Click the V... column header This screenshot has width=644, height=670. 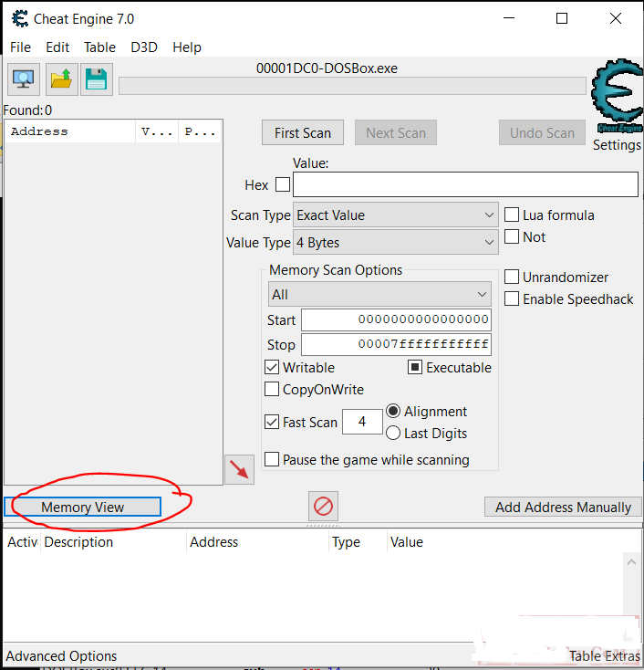(x=157, y=131)
